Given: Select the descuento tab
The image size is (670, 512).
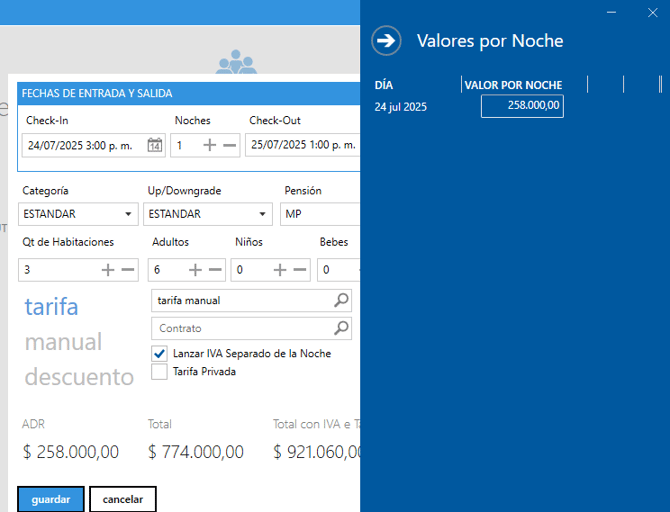Looking at the screenshot, I should coord(79,377).
